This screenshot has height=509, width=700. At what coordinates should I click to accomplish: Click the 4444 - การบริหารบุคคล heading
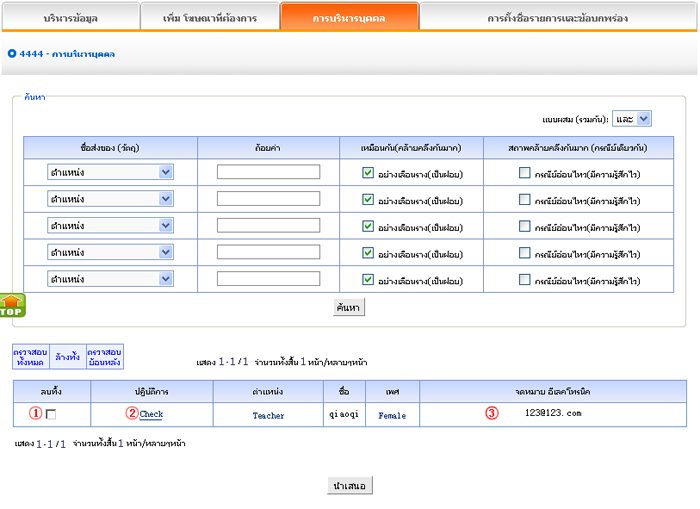coord(67,54)
